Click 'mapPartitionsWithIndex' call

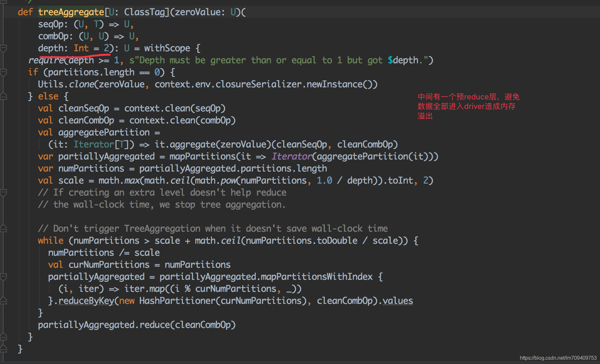click(317, 277)
